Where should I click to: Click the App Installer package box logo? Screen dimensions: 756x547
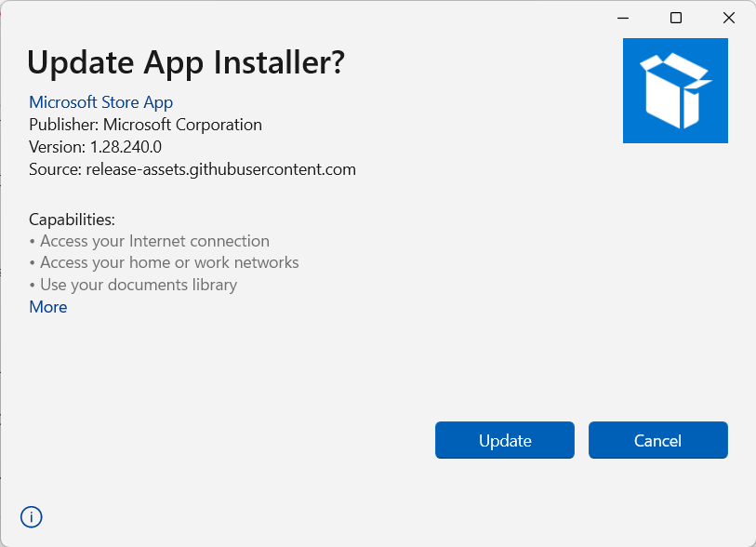coord(675,90)
